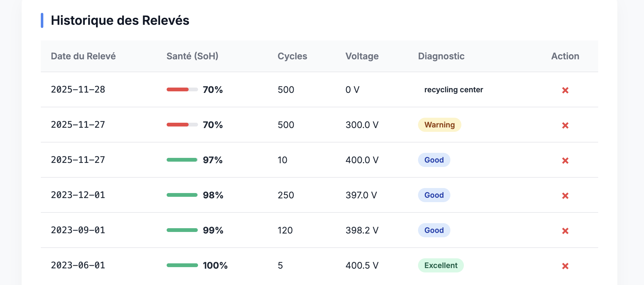Click the Santé (SoH) column header

pyautogui.click(x=192, y=56)
